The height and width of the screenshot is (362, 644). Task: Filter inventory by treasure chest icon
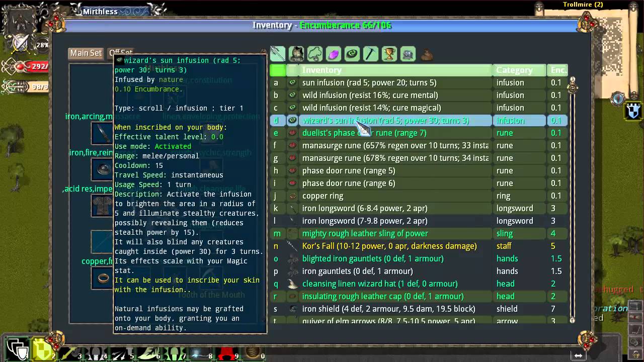(408, 53)
